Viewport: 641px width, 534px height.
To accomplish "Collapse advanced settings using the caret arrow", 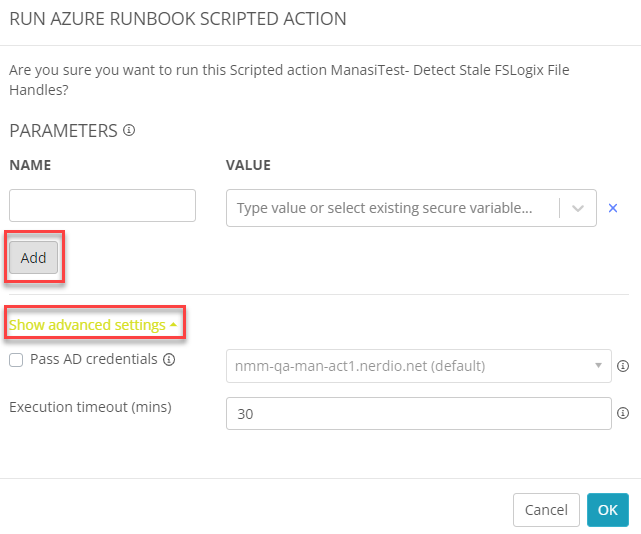I will click(x=173, y=325).
